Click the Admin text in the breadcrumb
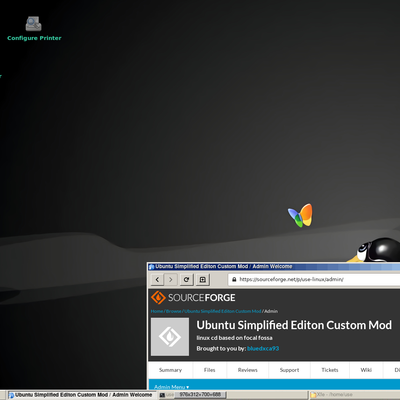 pyautogui.click(x=271, y=311)
